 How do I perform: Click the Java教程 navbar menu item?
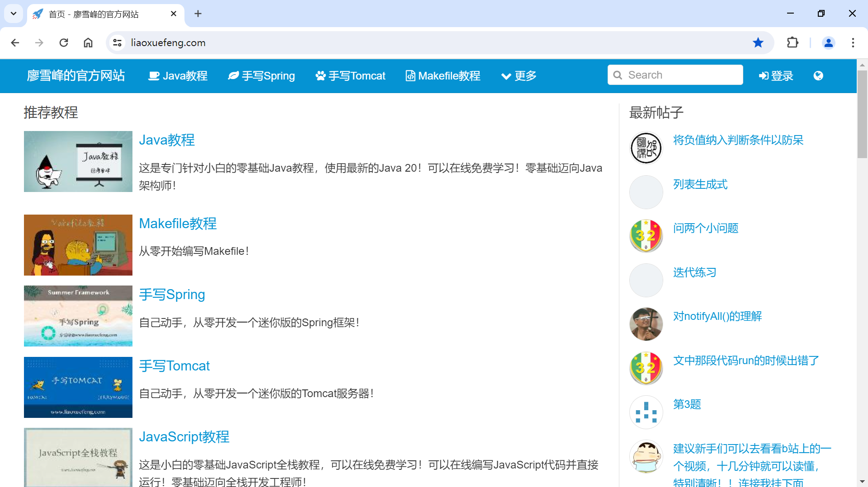pyautogui.click(x=177, y=75)
